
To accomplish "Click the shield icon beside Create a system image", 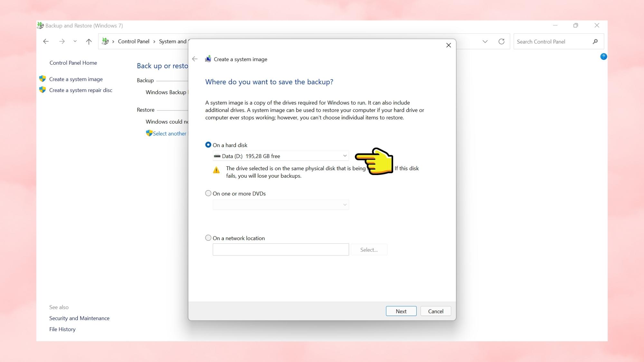I will coord(43,79).
